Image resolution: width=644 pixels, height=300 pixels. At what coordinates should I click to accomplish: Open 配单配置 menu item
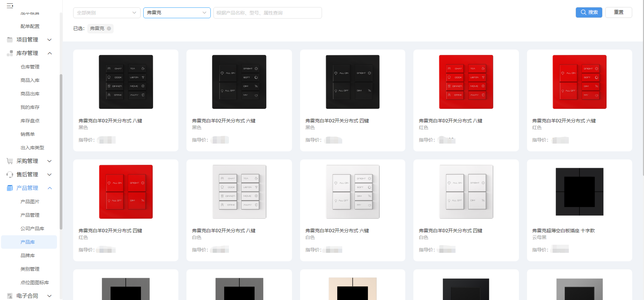(x=30, y=26)
